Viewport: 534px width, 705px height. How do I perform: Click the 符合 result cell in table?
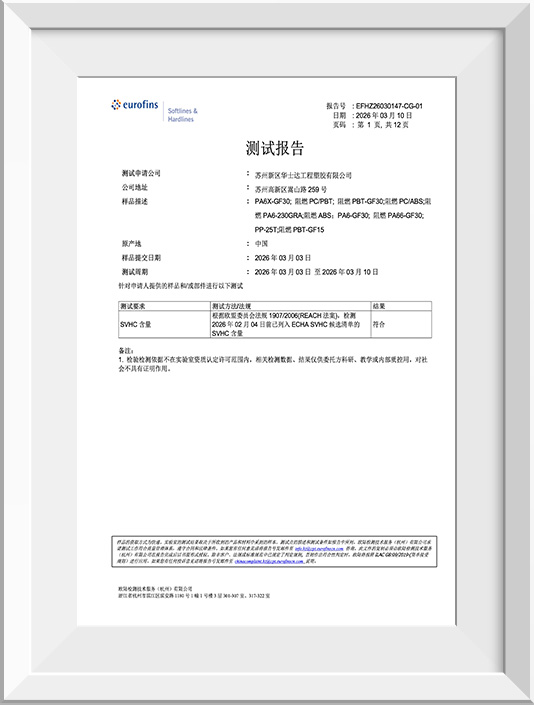(378, 324)
